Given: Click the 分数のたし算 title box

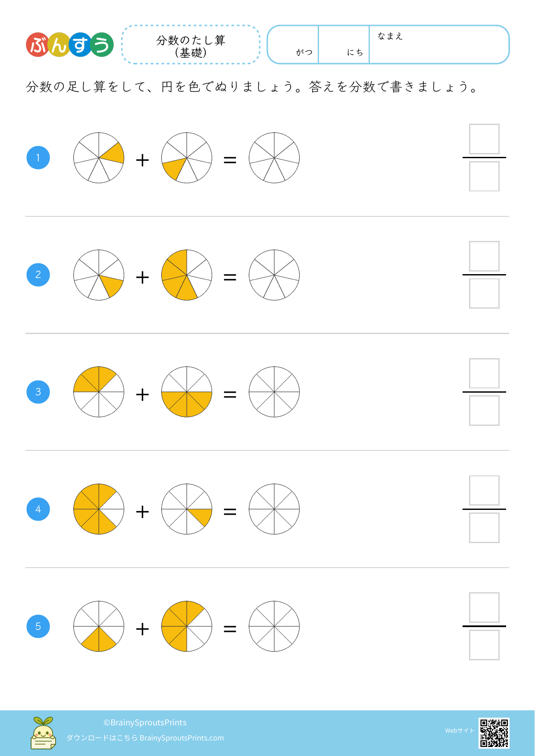Looking at the screenshot, I should pyautogui.click(x=191, y=45).
